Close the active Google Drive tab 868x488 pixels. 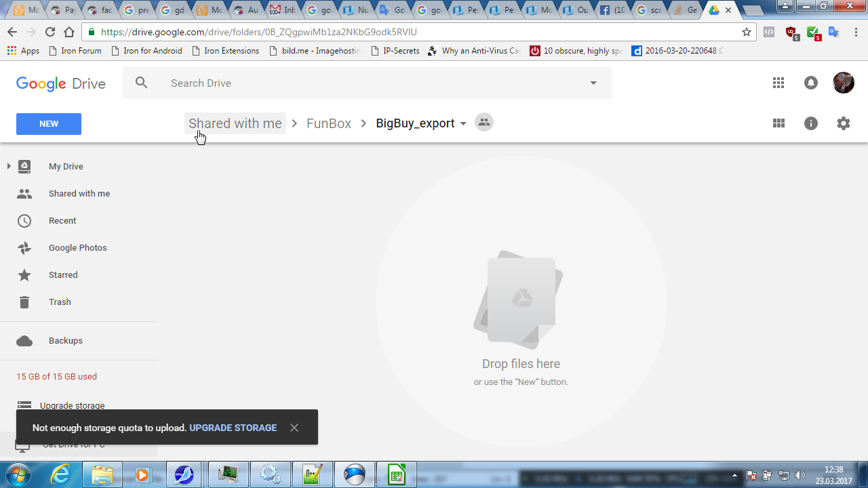click(x=728, y=10)
